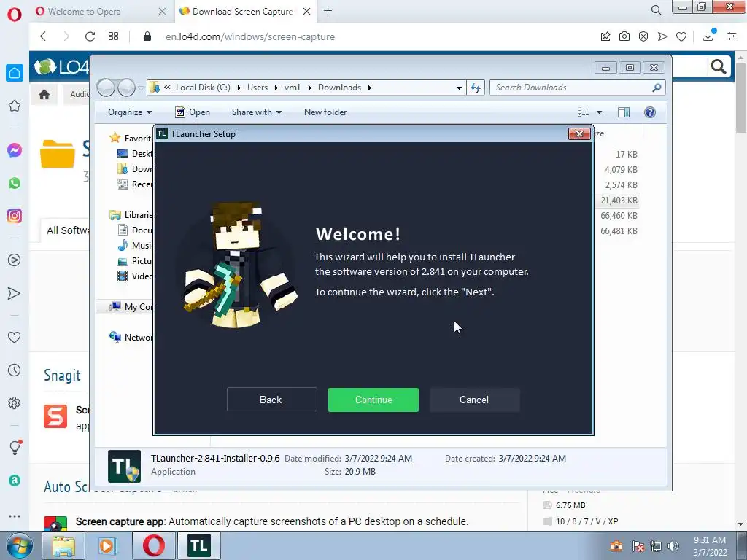Open ad blocker shield icon
The image size is (747, 560).
point(643,36)
